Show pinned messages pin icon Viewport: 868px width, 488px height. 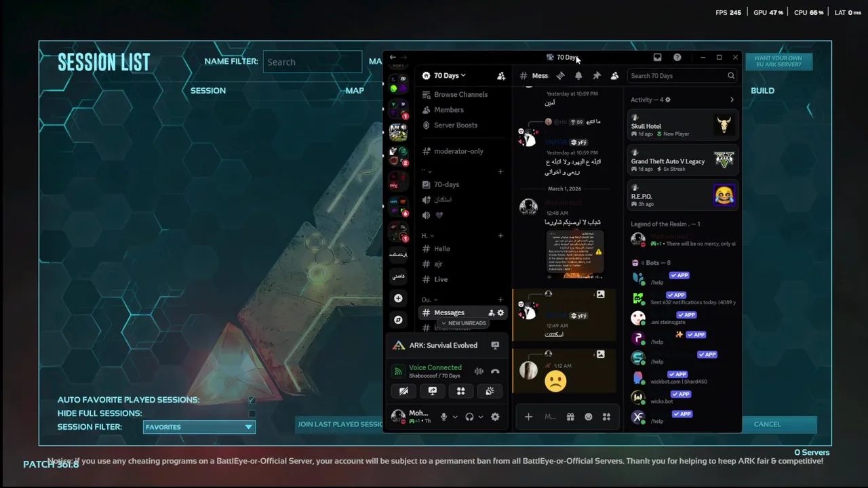click(597, 76)
